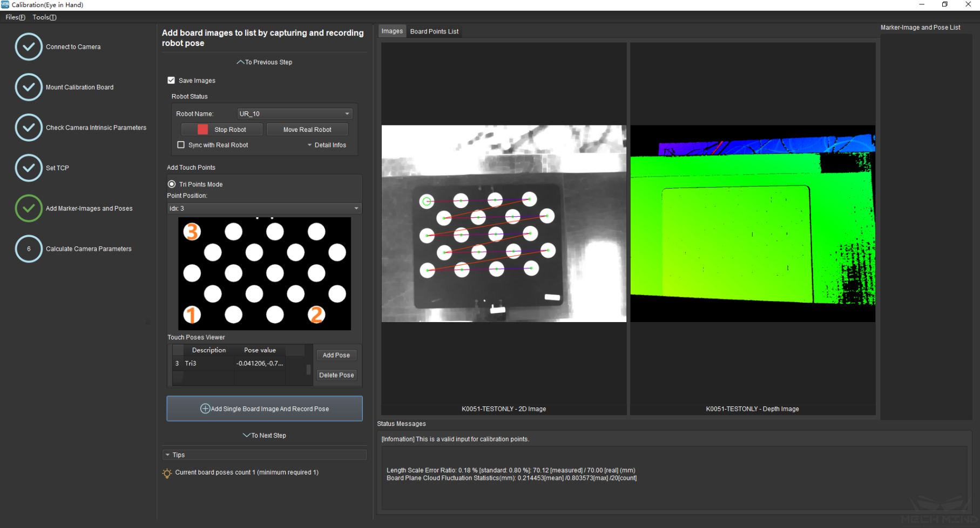Go to step 6 Calculate Camera Parameters
This screenshot has width=980, height=528.
(29, 249)
